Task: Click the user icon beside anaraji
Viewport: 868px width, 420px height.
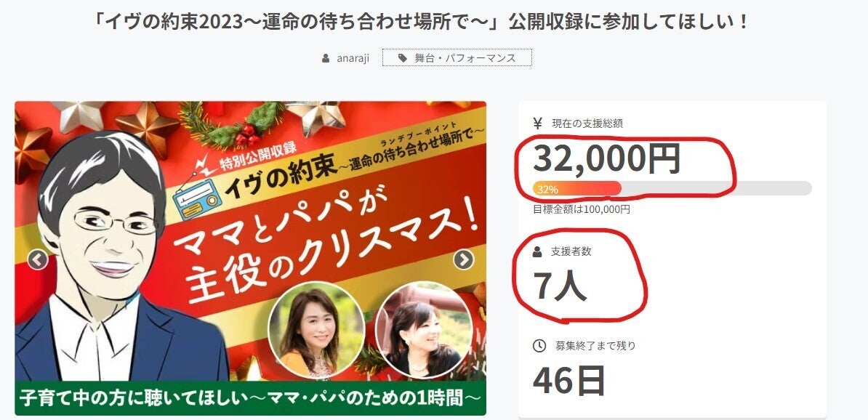Action: coord(326,58)
